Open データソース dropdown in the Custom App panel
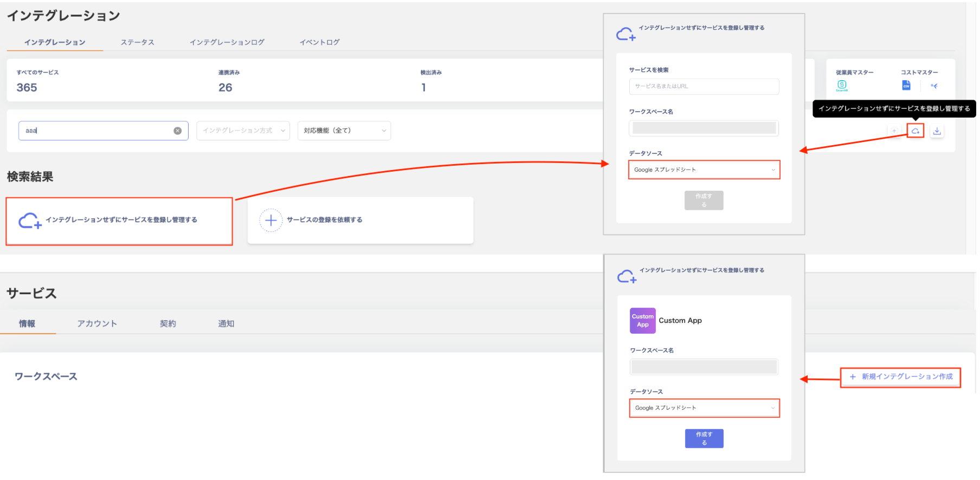Image resolution: width=980 pixels, height=480 pixels. (x=705, y=408)
